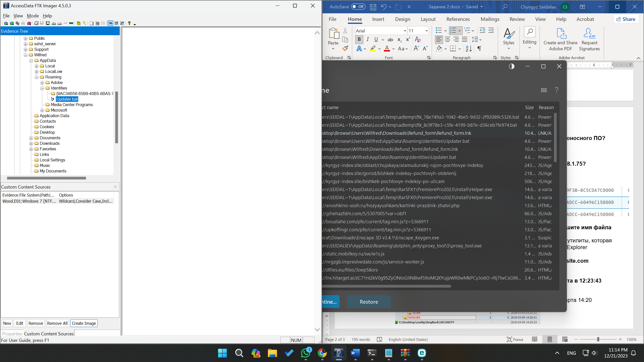The image size is (644, 362).
Task: Switch FTK viewer to TEXT mode
Action: pos(116,23)
